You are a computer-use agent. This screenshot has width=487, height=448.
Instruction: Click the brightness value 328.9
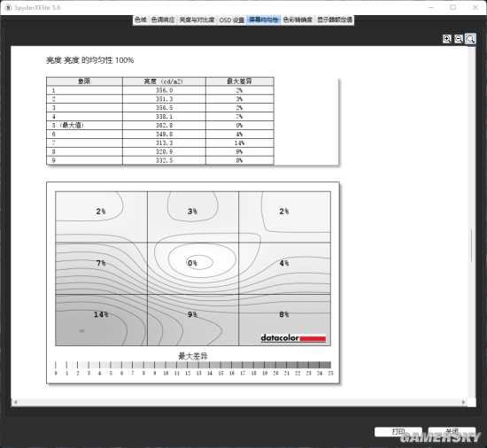tap(164, 151)
